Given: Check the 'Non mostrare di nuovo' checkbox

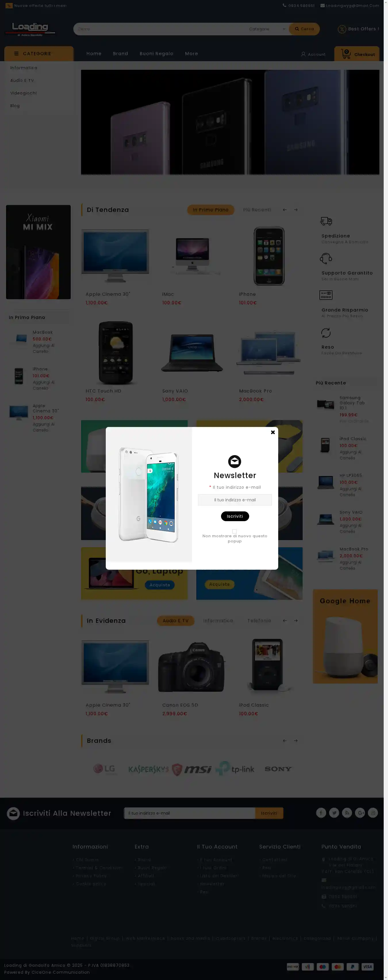Looking at the screenshot, I should pos(234,531).
